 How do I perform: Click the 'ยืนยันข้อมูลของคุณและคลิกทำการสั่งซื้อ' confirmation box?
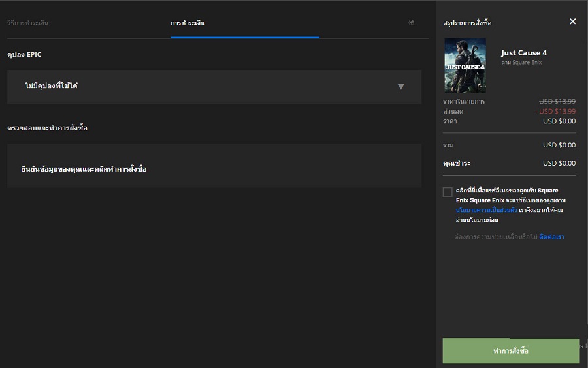pyautogui.click(x=214, y=166)
